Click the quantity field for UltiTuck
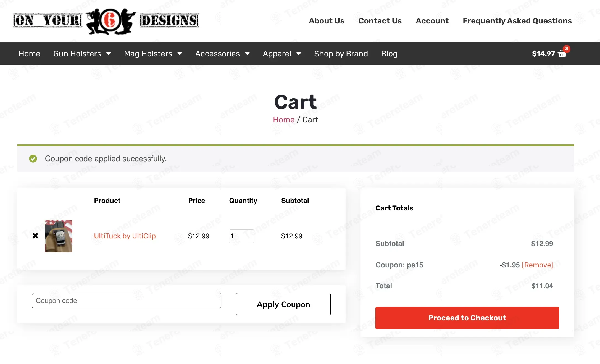 241,236
